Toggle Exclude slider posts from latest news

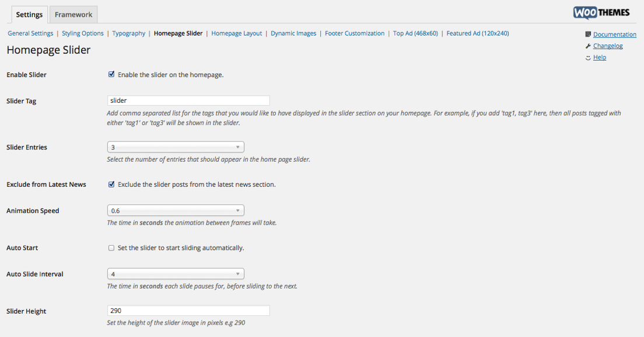111,185
